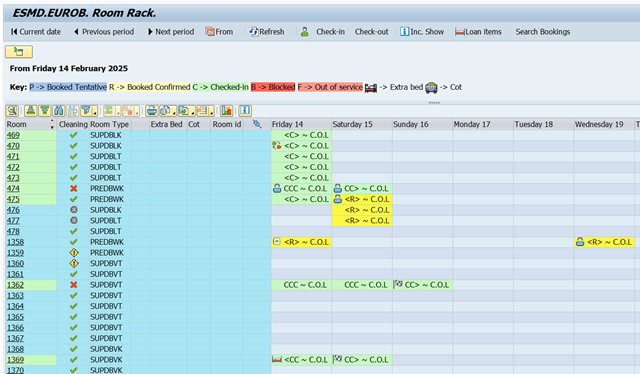Viewport: 640px width, 374px height.
Task: Open Search Bookings
Action: pyautogui.click(x=542, y=32)
